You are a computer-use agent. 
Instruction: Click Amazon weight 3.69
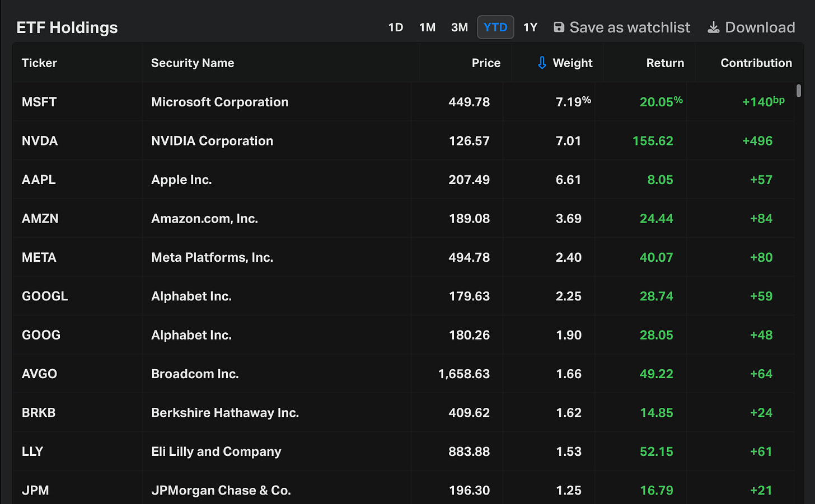point(568,219)
